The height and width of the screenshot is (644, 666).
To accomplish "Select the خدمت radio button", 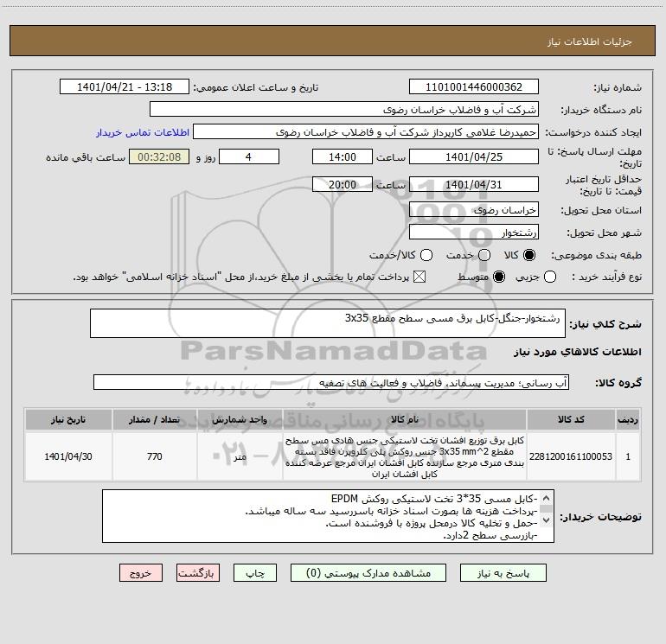I will pos(484,255).
